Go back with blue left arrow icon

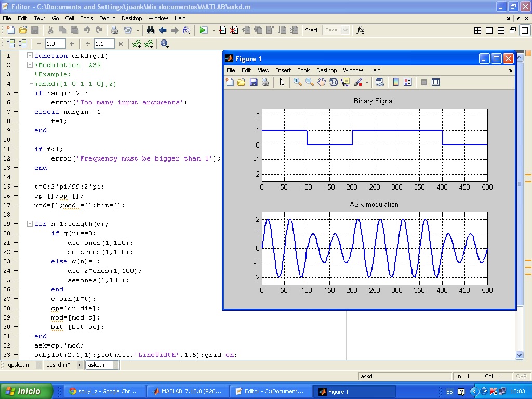point(163,30)
